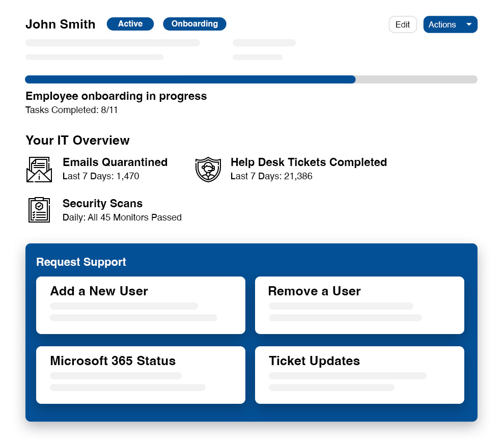
Task: Click the Emails Quarantined heading
Action: tap(115, 162)
